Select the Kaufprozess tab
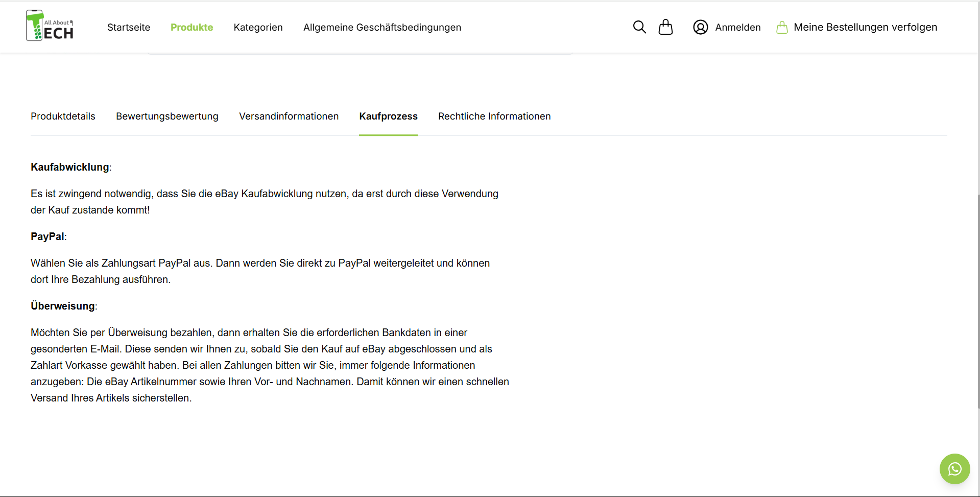The width and height of the screenshot is (980, 497). point(388,116)
